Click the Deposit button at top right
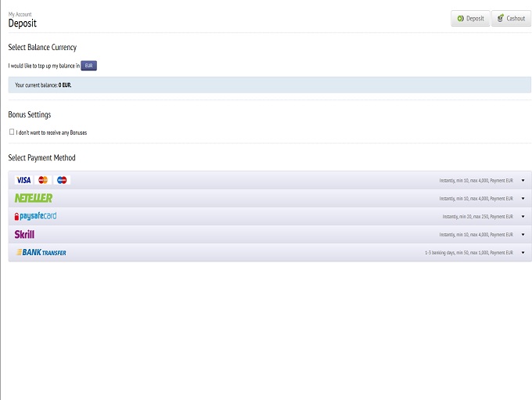 (470, 18)
